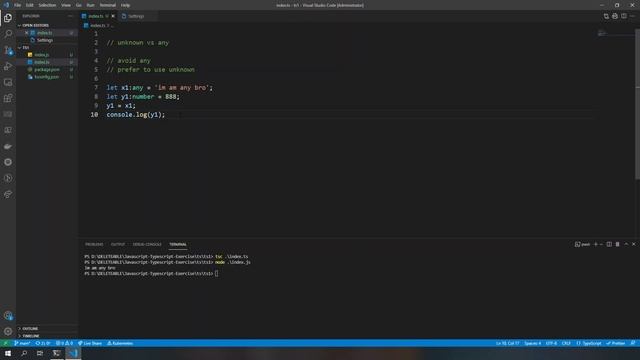Click the Prettier status bar item
Image resolution: width=640 pixels, height=360 pixels.
pyautogui.click(x=616, y=343)
